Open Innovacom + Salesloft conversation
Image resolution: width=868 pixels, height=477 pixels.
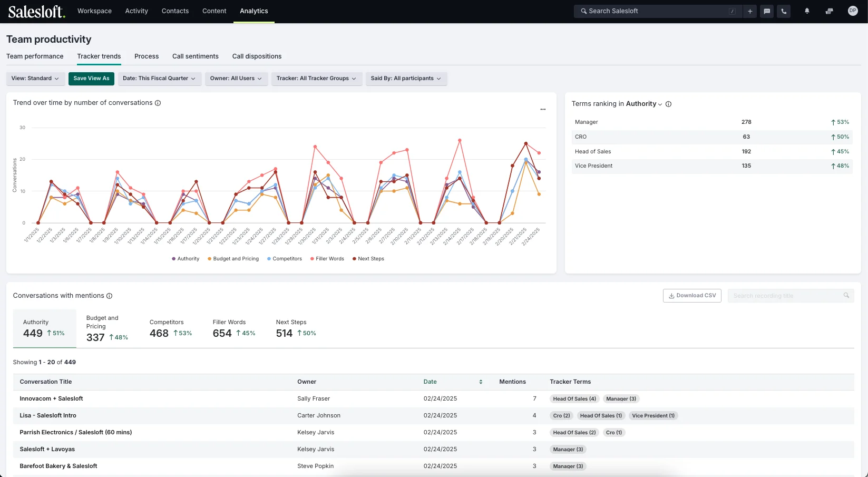51,399
